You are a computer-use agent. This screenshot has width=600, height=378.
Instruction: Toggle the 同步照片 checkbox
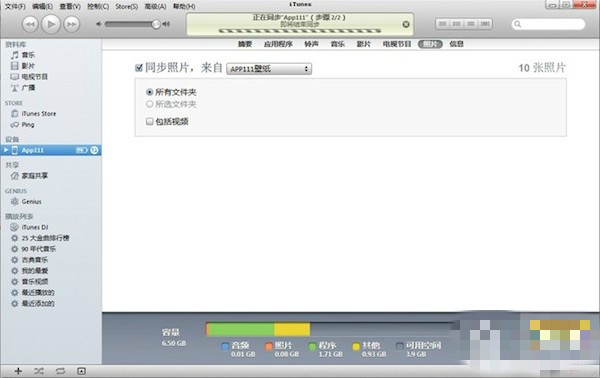pos(139,68)
